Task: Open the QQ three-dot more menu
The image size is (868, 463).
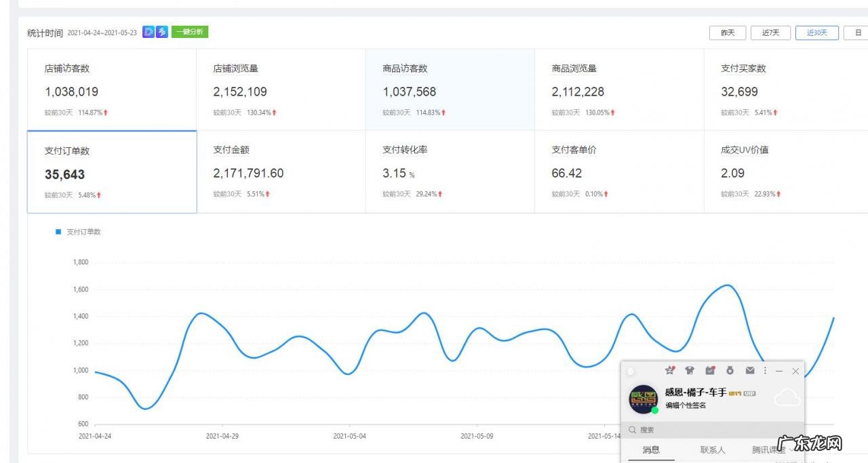Action: click(x=766, y=370)
